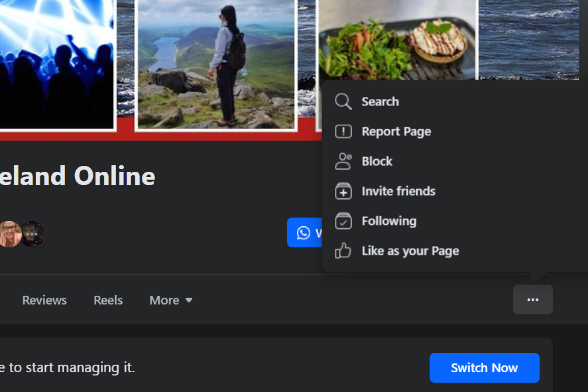Viewport: 588px width, 392px height.
Task: Click the ocean cover background at right
Action: pyautogui.click(x=529, y=39)
